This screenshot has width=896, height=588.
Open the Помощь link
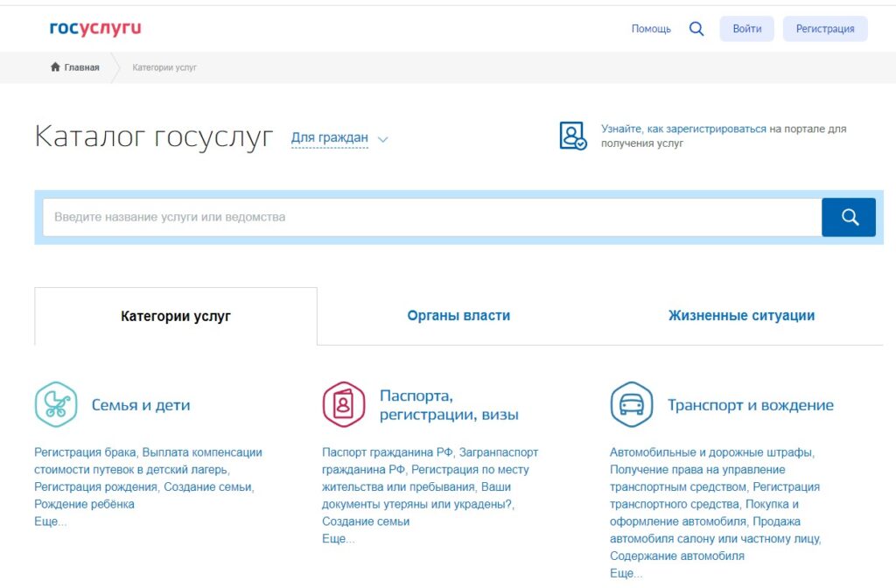tap(650, 28)
